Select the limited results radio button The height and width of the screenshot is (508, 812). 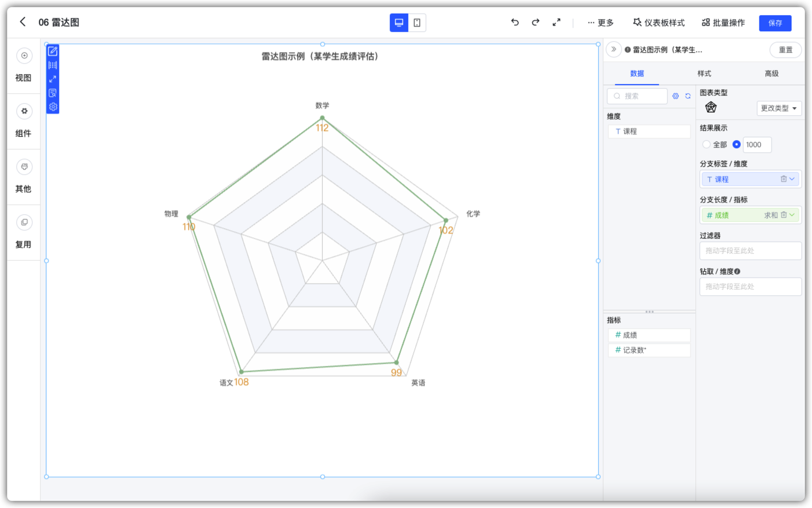pos(736,144)
